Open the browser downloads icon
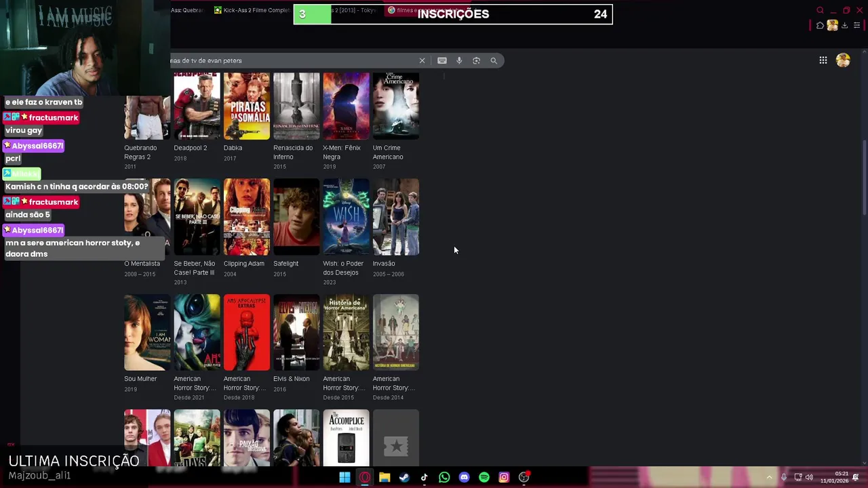 [845, 26]
